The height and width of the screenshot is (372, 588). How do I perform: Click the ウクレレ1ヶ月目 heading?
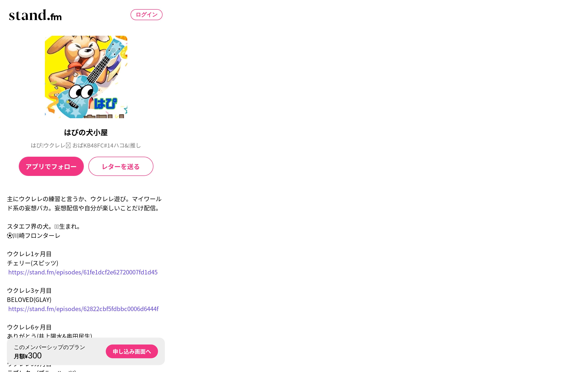(x=29, y=254)
